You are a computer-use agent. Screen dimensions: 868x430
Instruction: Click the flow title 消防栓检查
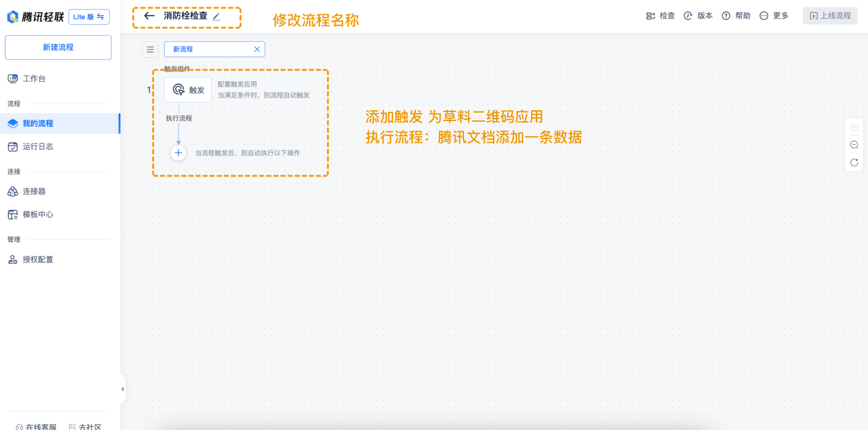point(186,16)
